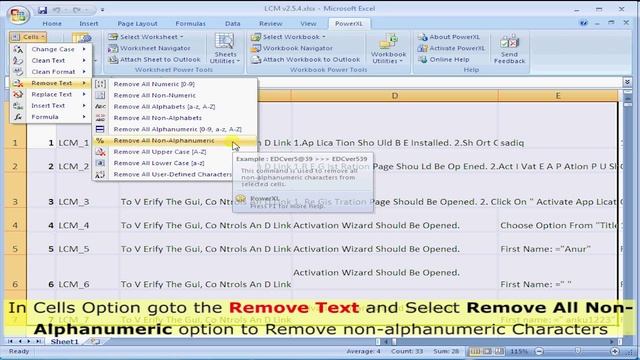Jump to the first sheet tab arrow

pyautogui.click(x=10, y=341)
